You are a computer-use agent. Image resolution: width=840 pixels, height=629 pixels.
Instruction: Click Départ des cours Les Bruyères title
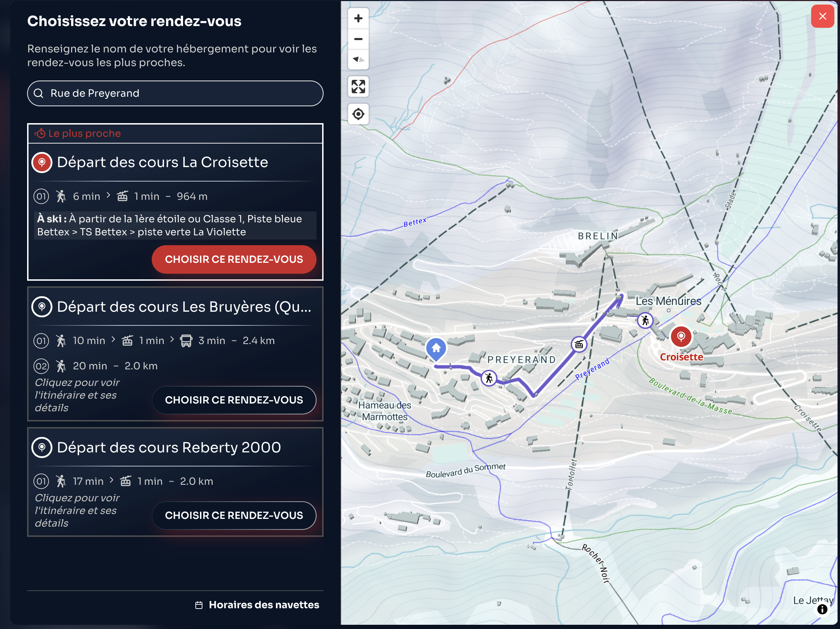pos(184,307)
